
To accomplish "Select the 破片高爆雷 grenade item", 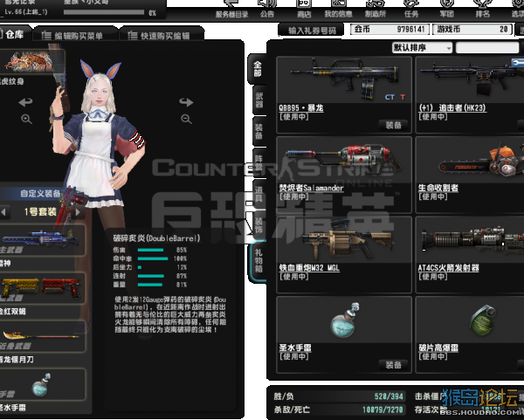I will [470, 334].
